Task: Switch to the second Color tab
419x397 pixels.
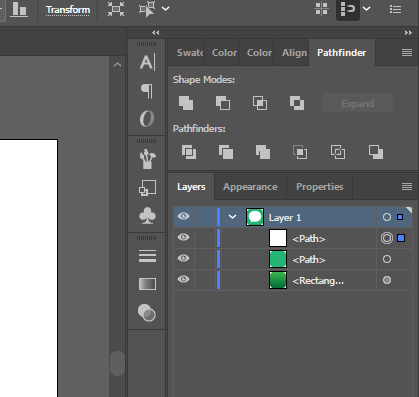Action: 259,53
